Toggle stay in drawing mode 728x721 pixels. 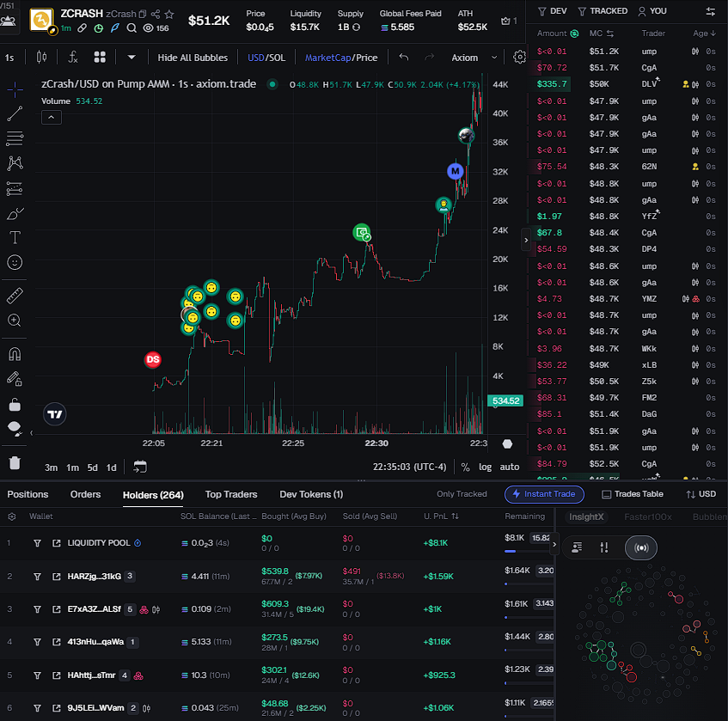point(15,379)
